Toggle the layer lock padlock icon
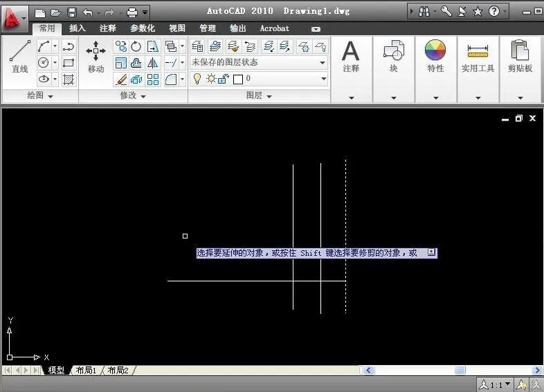The height and width of the screenshot is (392, 544). (223, 80)
